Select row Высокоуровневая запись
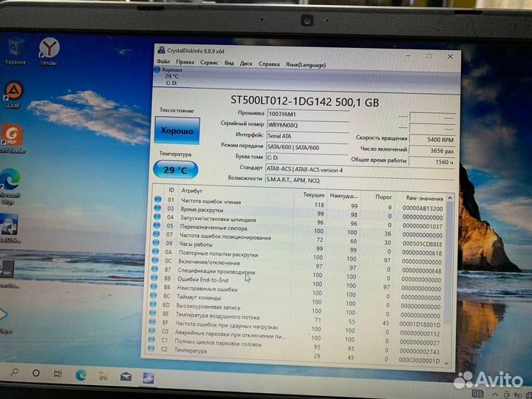 pyautogui.click(x=297, y=309)
